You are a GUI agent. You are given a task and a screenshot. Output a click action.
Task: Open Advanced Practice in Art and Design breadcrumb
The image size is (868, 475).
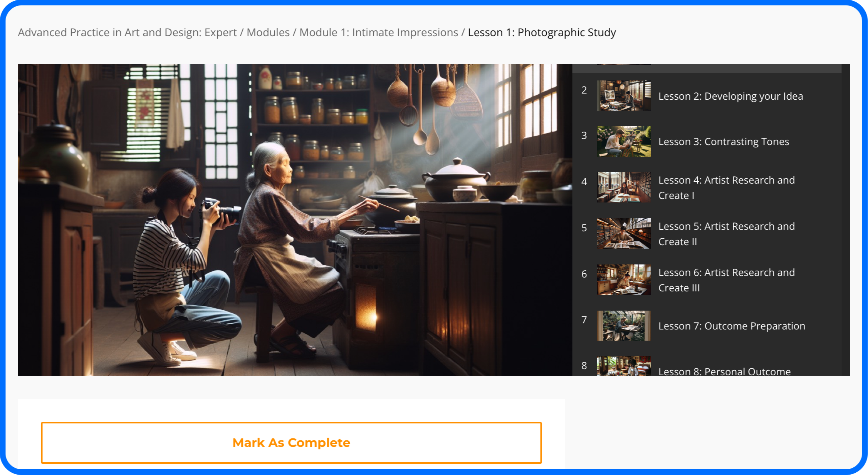coord(127,32)
